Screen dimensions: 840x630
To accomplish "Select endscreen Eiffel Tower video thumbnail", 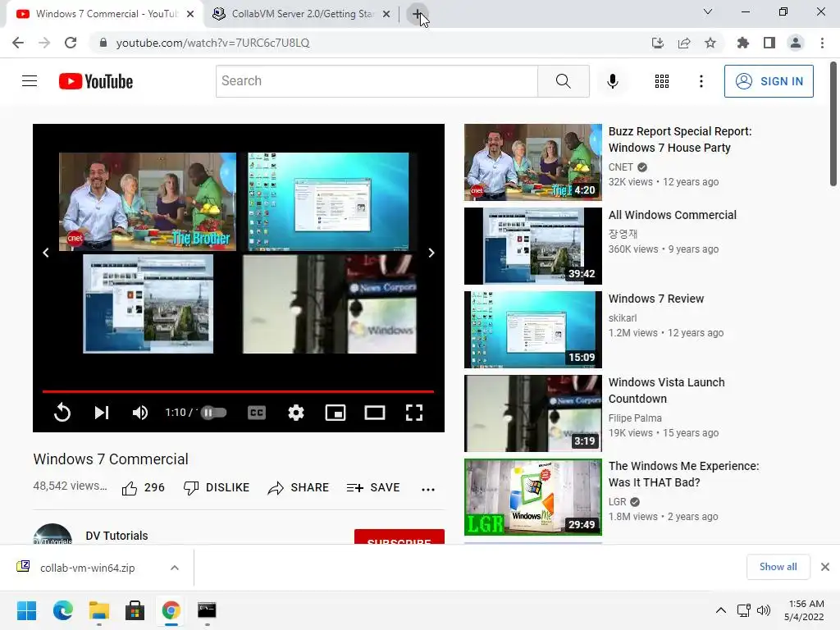I will 148,304.
